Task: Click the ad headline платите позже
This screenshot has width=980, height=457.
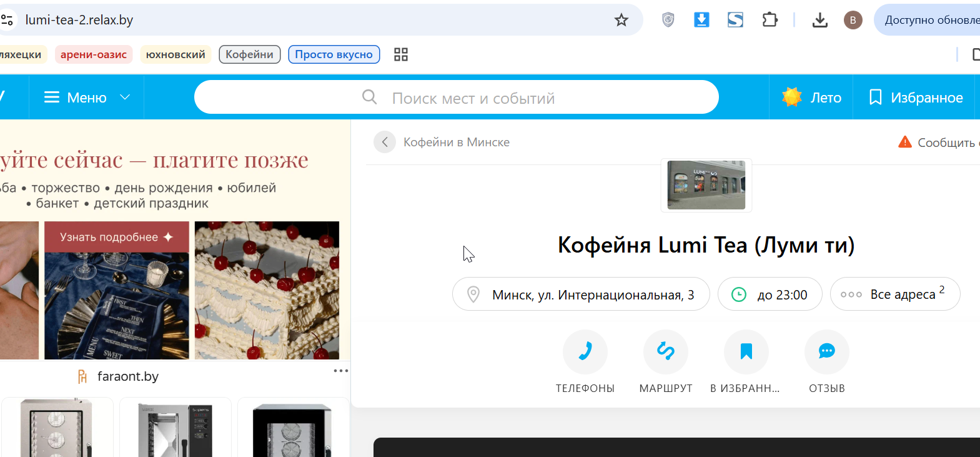Action: click(x=230, y=160)
